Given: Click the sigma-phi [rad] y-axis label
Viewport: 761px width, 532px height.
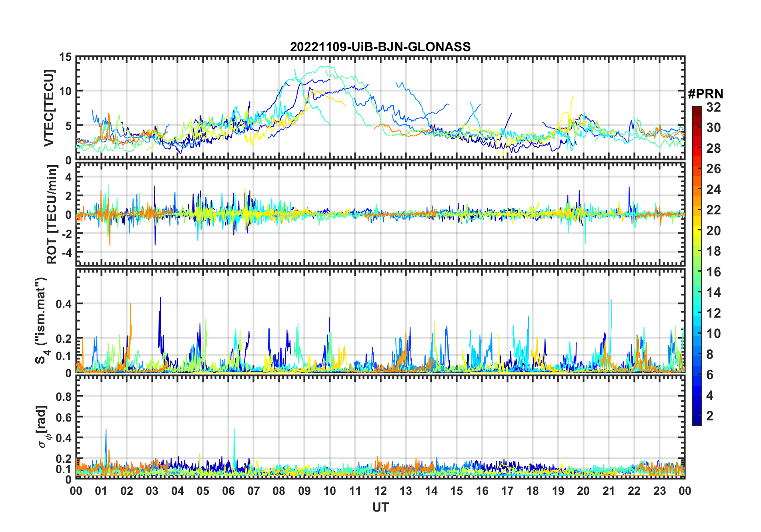Looking at the screenshot, I should pos(44,426).
